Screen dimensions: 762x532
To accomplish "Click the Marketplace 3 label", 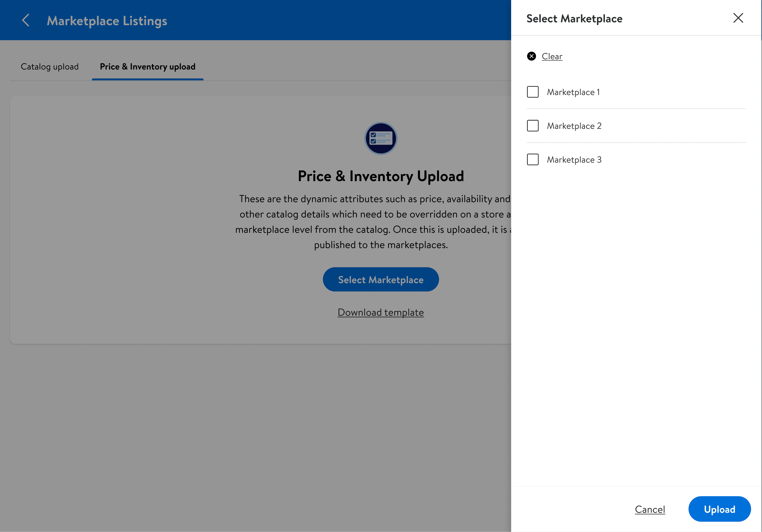I will point(574,160).
